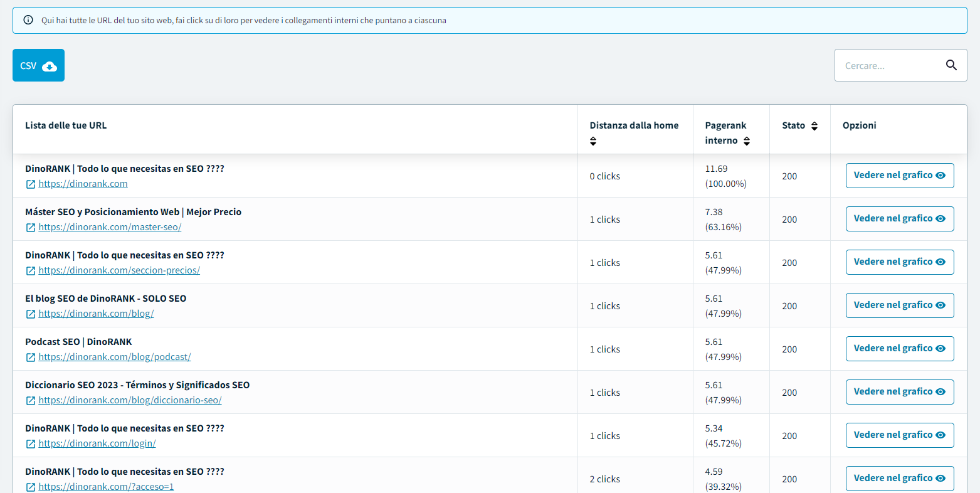Image resolution: width=980 pixels, height=493 pixels.
Task: Show Podcast SEO row in the graph
Action: tap(899, 349)
